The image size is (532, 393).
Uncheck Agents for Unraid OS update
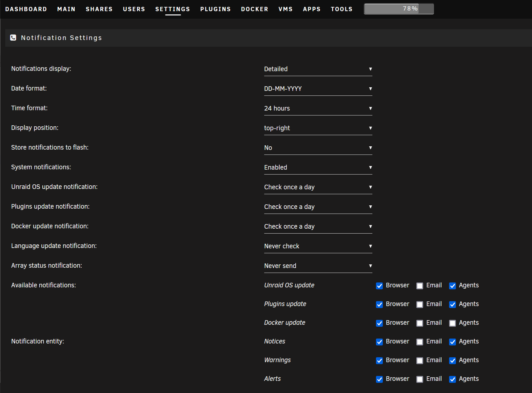(x=452, y=286)
